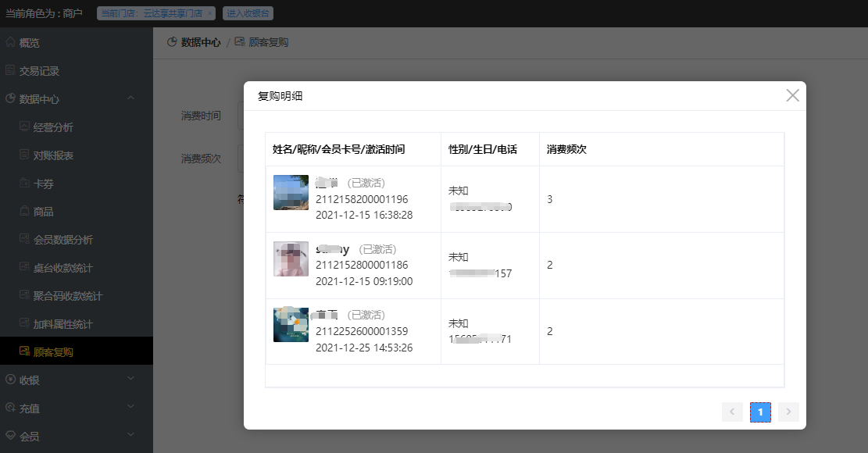Close the 复购明细 dialog

coord(792,96)
